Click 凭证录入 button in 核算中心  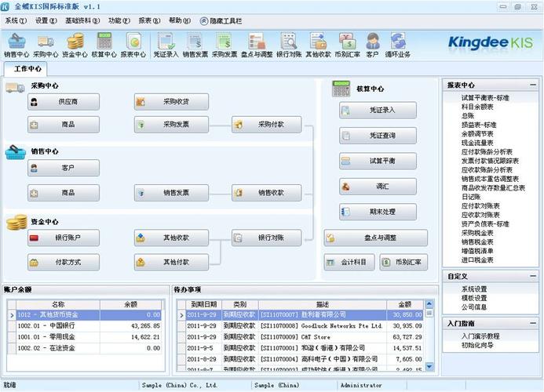click(x=378, y=111)
